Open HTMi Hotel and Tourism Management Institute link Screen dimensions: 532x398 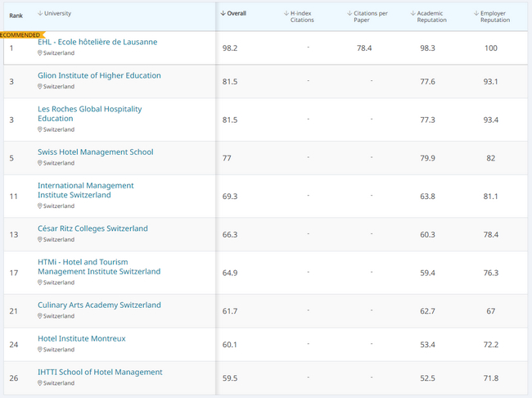pyautogui.click(x=99, y=267)
